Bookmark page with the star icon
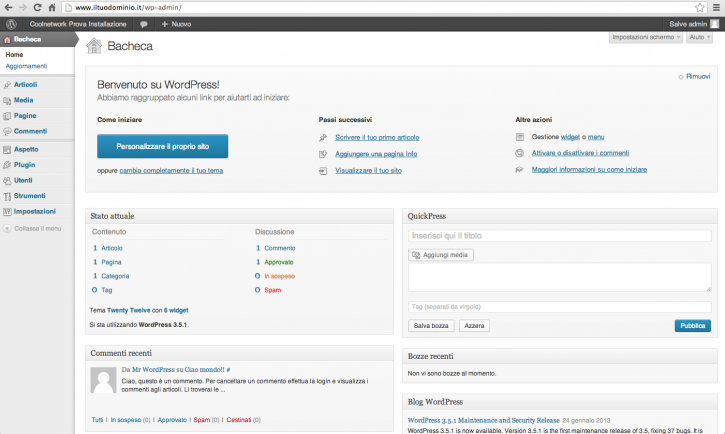The height and width of the screenshot is (434, 725). [x=700, y=7]
